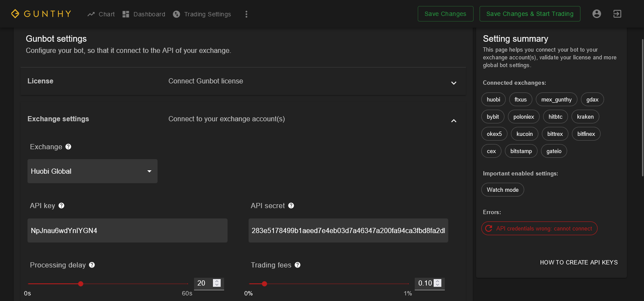This screenshot has height=301, width=644.
Task: Select the bittrex exchange chip
Action: tap(555, 134)
